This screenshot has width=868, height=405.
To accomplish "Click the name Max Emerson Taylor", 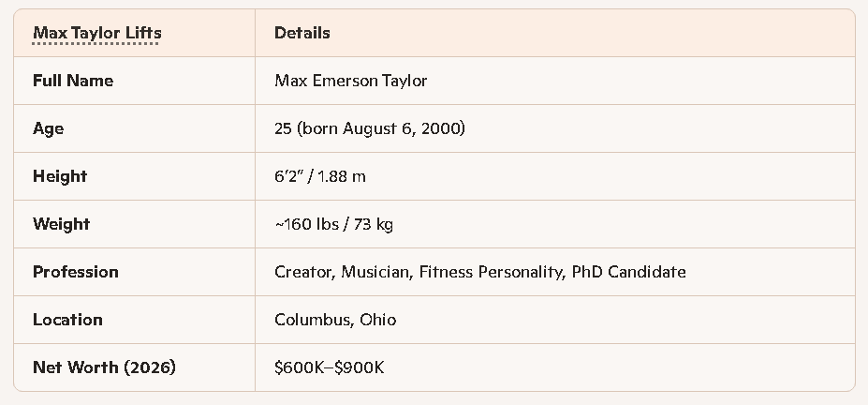I will pyautogui.click(x=350, y=81).
